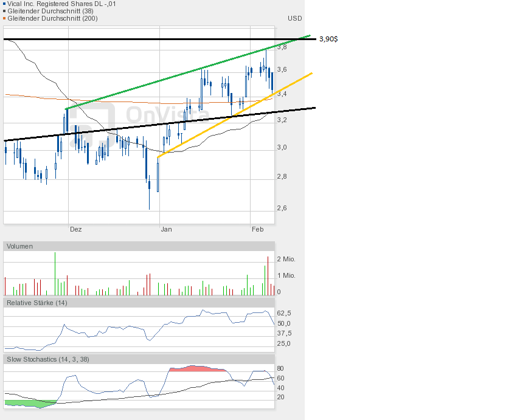Select the Slow Stochastics (14, 3, 38) header
The width and height of the screenshot is (517, 420).
point(48,359)
